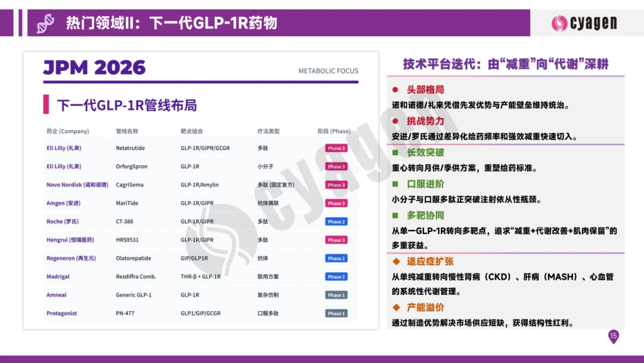Click the page number 15 badge
The height and width of the screenshot is (363, 644).
tap(613, 336)
